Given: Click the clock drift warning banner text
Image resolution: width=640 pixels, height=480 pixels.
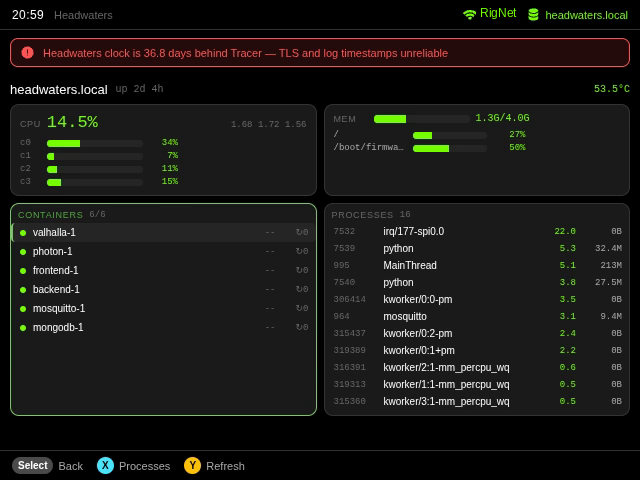Looking at the screenshot, I should [x=245, y=53].
